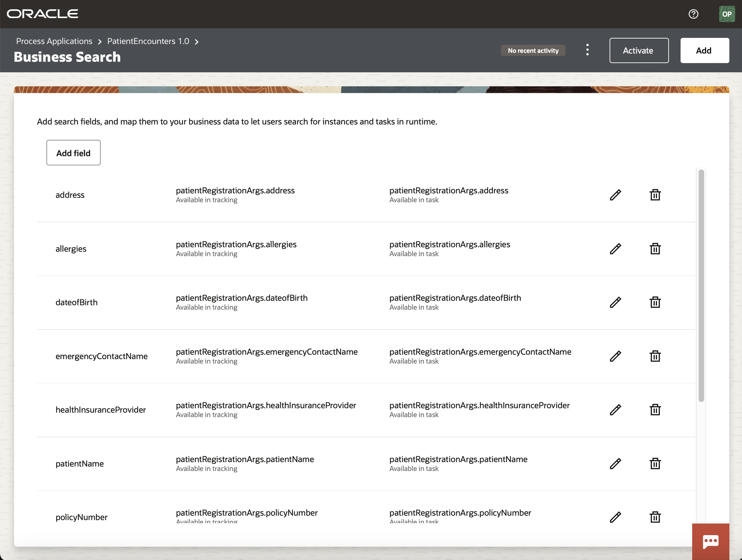Delete the dateofBirth search field
Viewport: 742px width, 560px height.
click(655, 302)
